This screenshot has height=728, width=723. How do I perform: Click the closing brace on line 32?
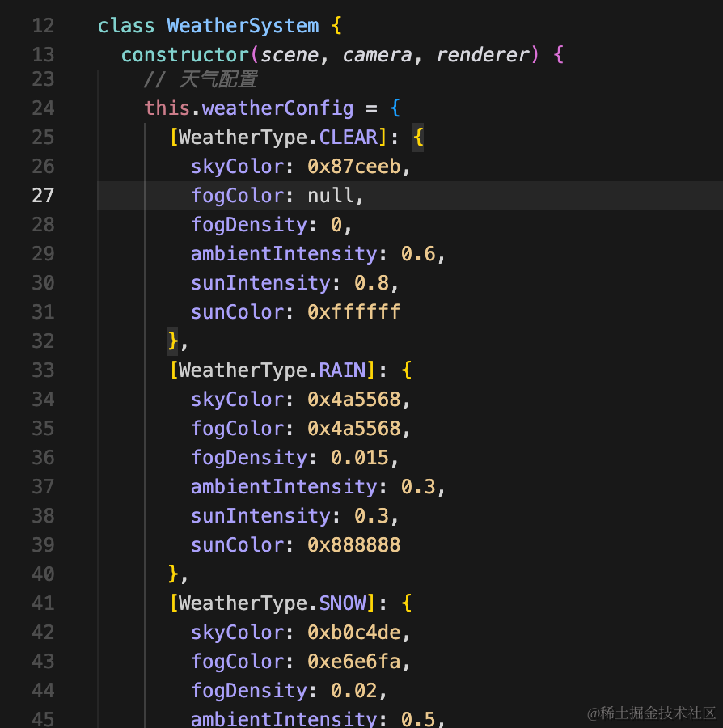172,341
